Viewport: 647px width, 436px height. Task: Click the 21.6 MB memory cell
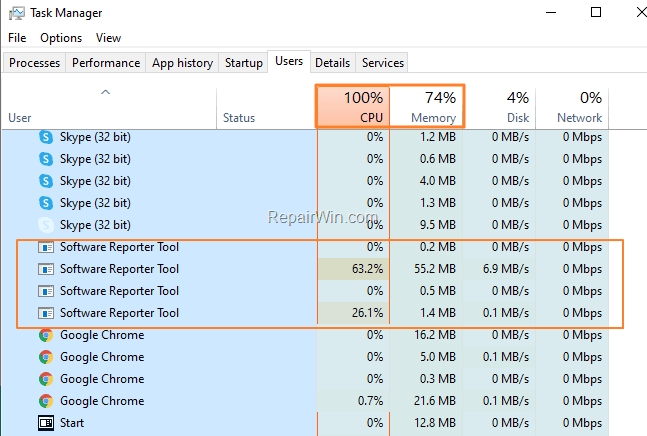click(x=426, y=401)
